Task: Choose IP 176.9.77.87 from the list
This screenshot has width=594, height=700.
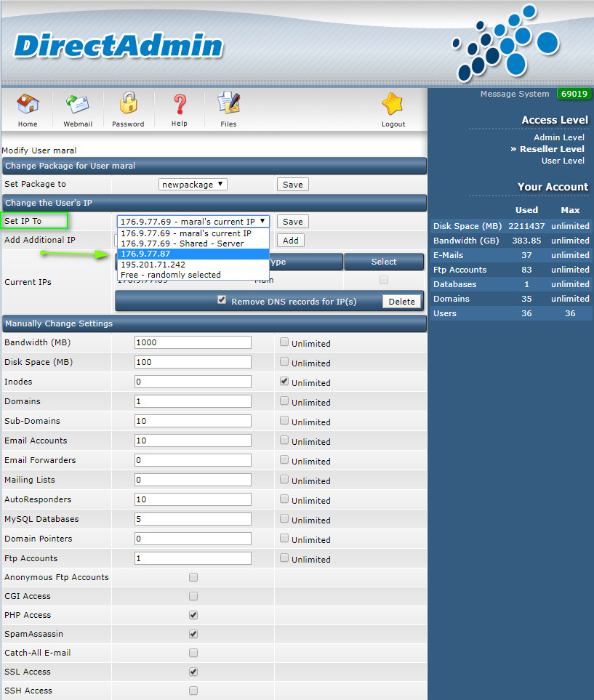Action: 193,254
